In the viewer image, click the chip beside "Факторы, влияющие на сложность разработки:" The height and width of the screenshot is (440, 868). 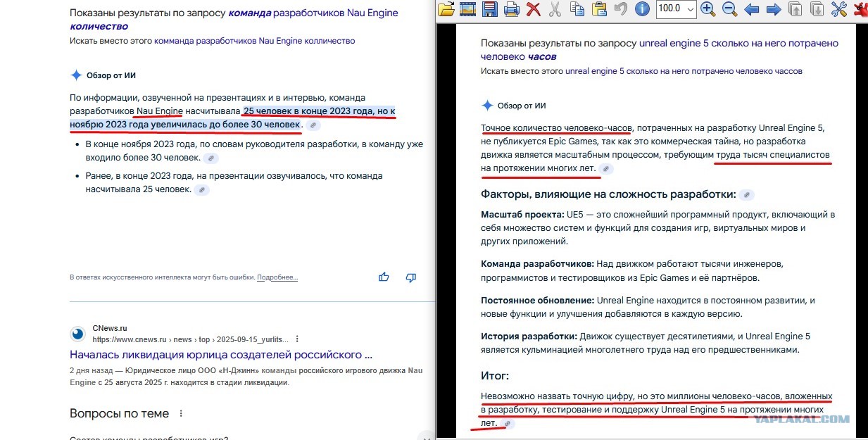coord(747,194)
